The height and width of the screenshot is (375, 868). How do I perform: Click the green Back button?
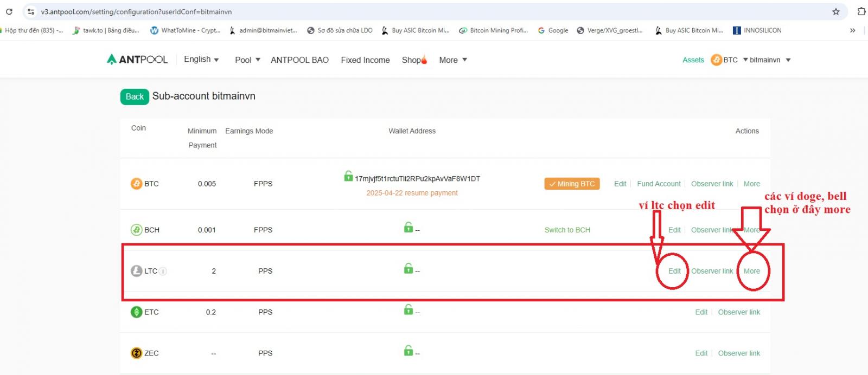pyautogui.click(x=135, y=96)
